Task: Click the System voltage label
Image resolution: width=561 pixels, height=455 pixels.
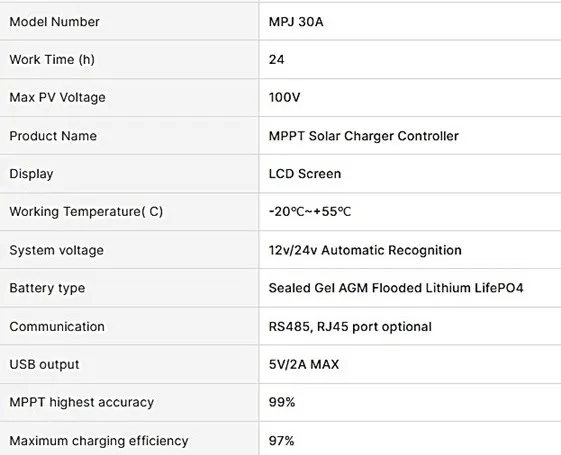Action: [x=57, y=250]
